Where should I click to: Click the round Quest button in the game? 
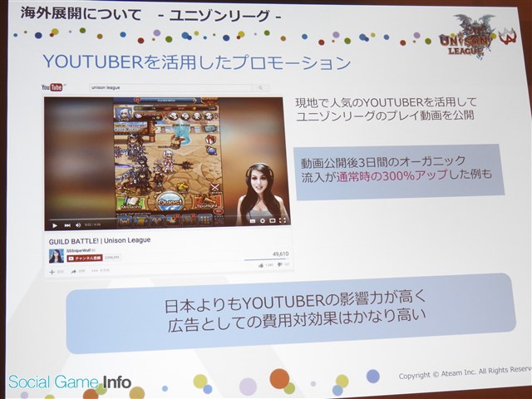(x=170, y=201)
